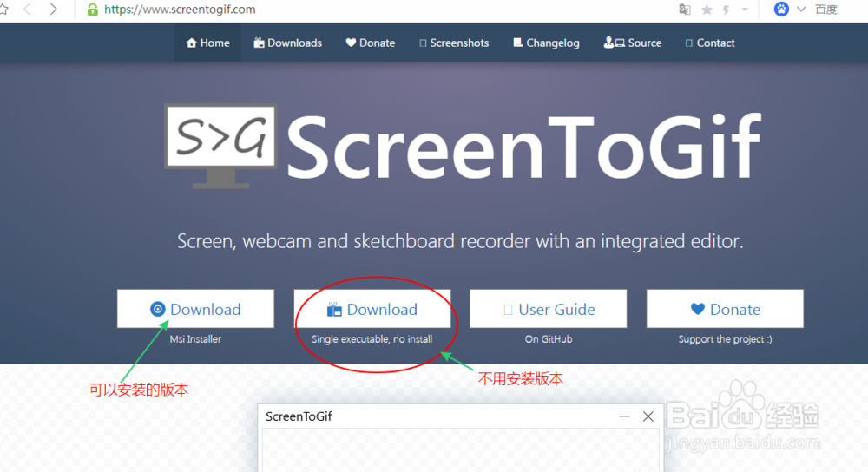Click the ScreenToGif S>G monitor logo

coord(220,146)
